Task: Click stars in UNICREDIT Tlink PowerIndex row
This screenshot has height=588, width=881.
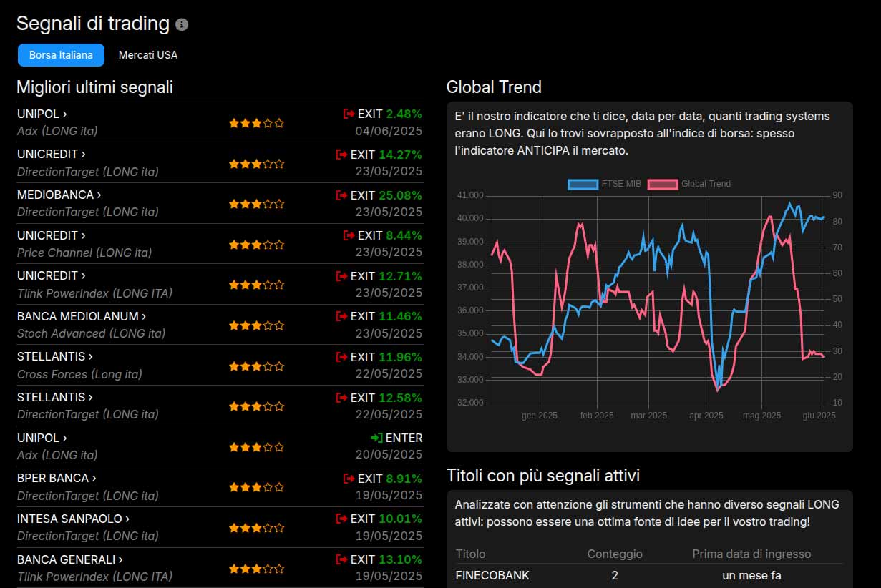Action: (256, 285)
